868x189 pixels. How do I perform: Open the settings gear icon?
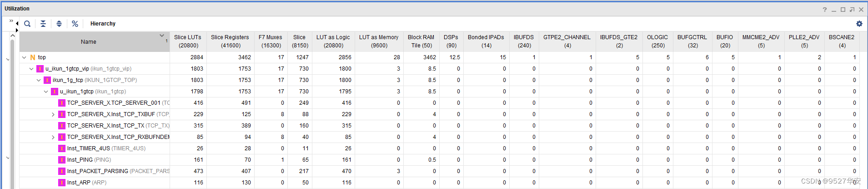[x=859, y=24]
